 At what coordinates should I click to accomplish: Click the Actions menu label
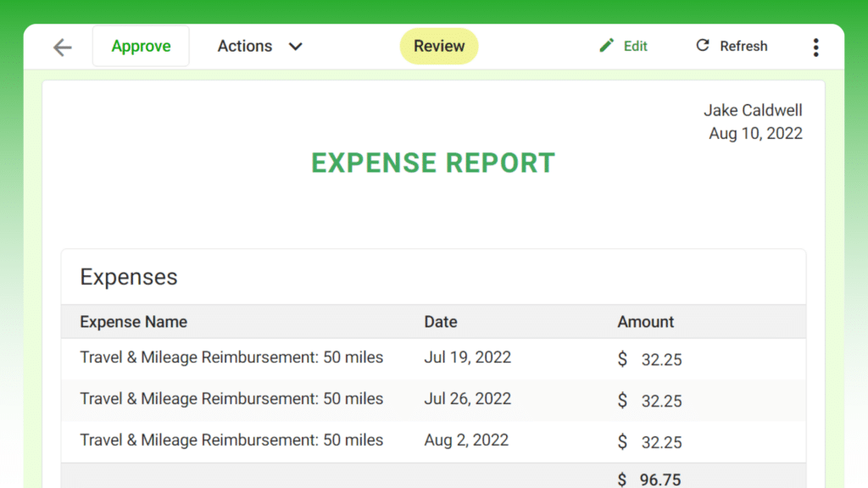(x=245, y=46)
